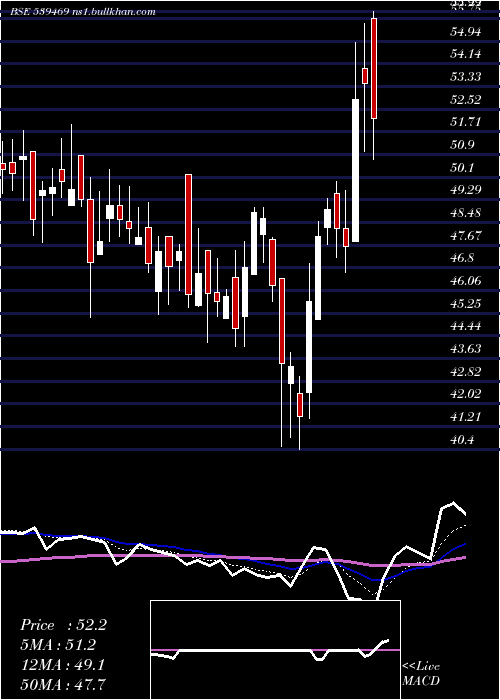Click the BSE 539469 ns1.bullkhan.com header text
The image size is (500, 700).
(83, 12)
